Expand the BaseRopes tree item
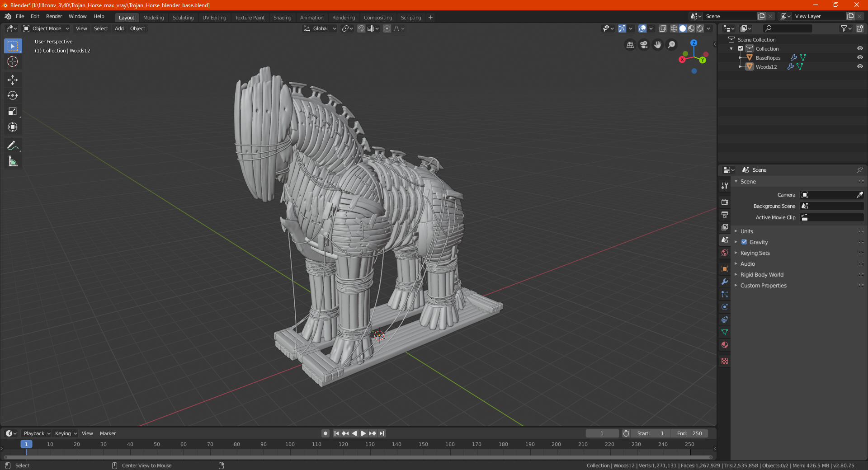The image size is (868, 470). (741, 57)
